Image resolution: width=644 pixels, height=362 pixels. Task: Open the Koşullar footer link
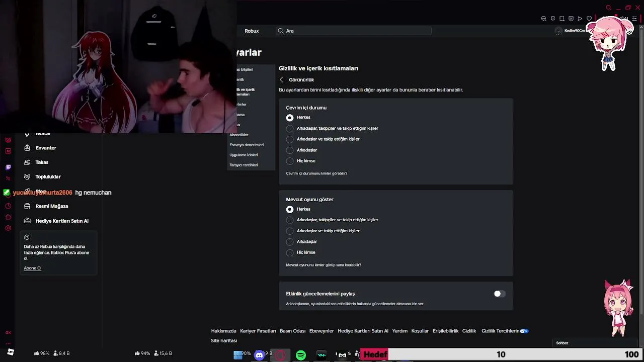[x=420, y=331]
